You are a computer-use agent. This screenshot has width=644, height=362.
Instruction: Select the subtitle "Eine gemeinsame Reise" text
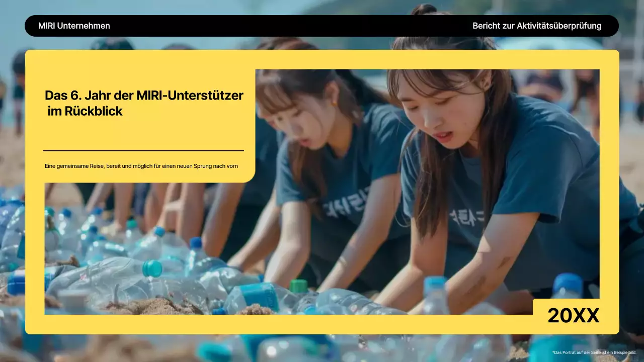tap(141, 166)
